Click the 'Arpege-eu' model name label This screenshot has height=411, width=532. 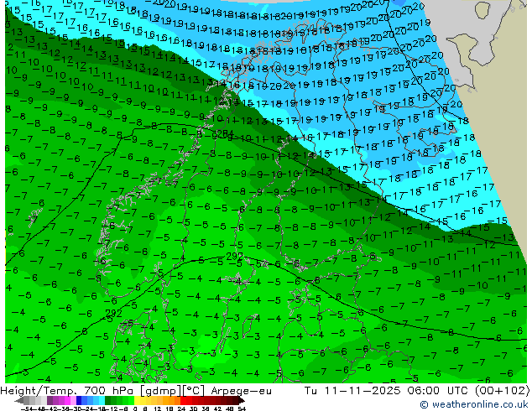point(241,391)
